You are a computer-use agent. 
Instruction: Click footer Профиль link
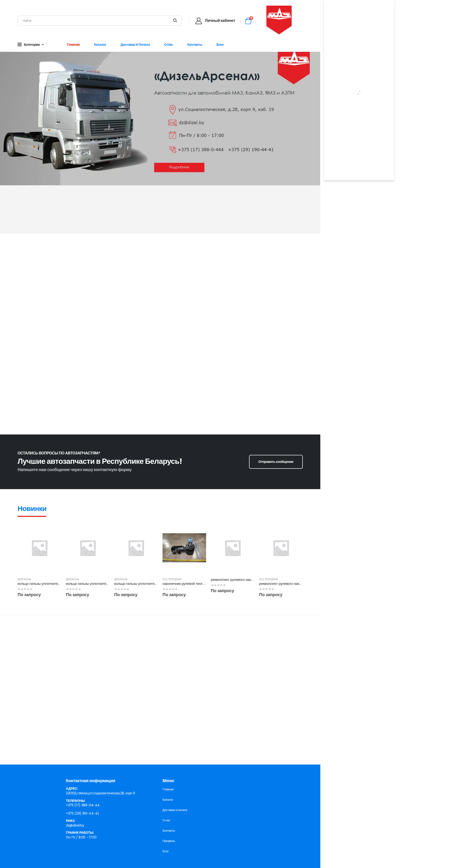pos(168,841)
